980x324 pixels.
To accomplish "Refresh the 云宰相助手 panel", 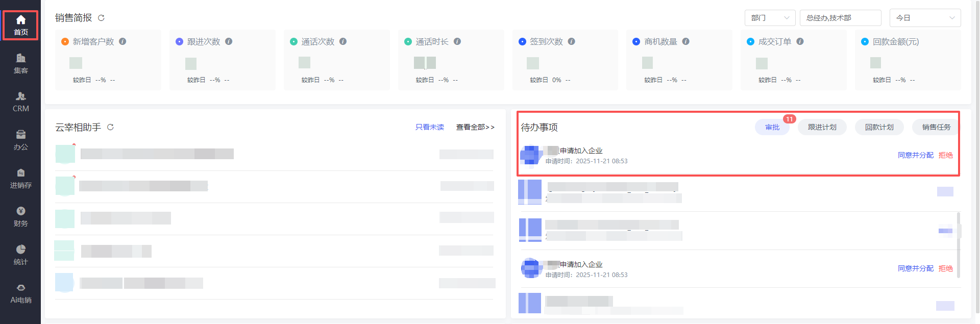I will [110, 127].
